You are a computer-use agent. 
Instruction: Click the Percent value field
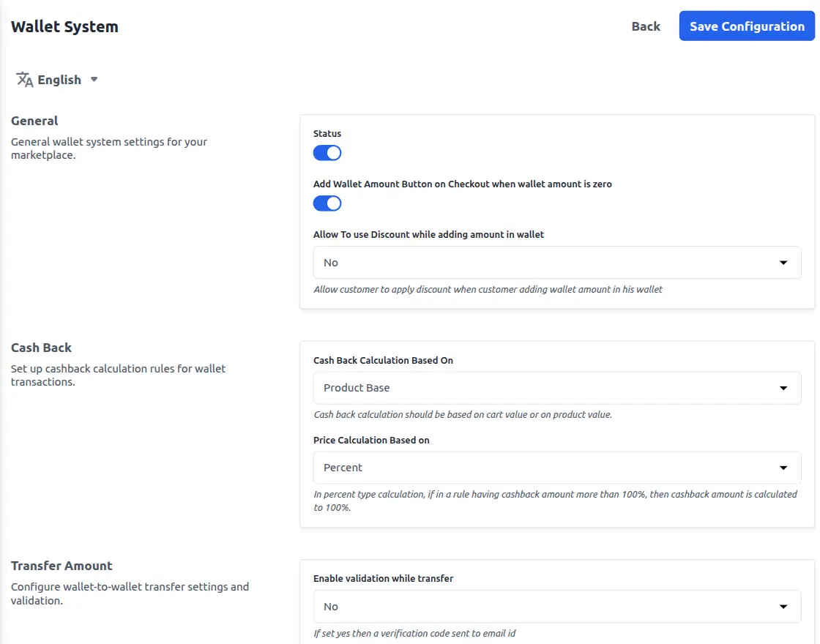tap(342, 468)
